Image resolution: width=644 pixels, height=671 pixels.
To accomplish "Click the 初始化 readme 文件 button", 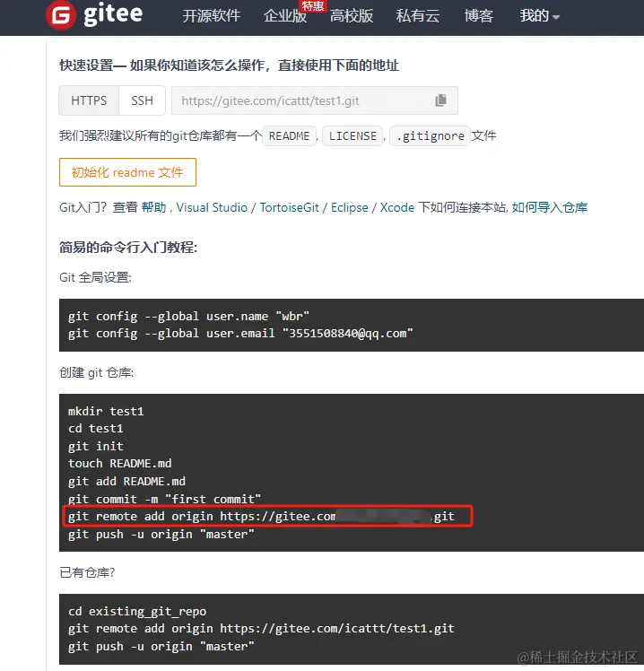I will (x=127, y=172).
